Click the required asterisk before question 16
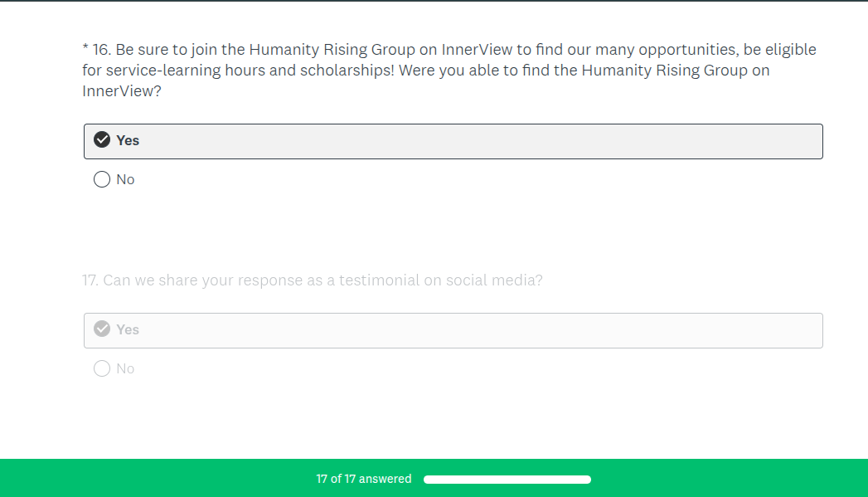Viewport: 868px width, 497px height. 85,50
